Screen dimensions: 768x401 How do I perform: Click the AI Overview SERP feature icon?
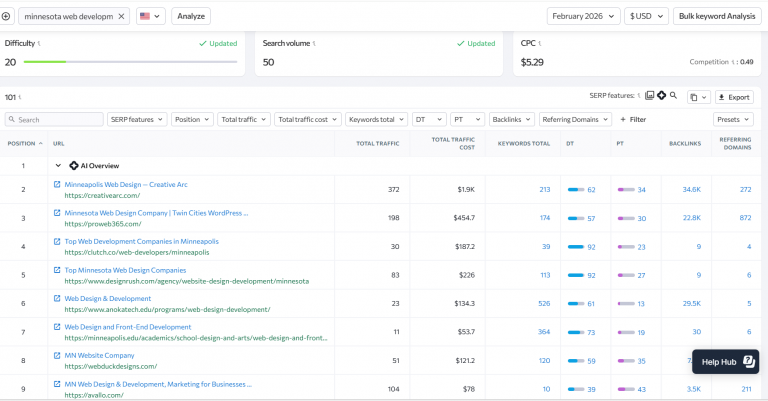pos(662,95)
